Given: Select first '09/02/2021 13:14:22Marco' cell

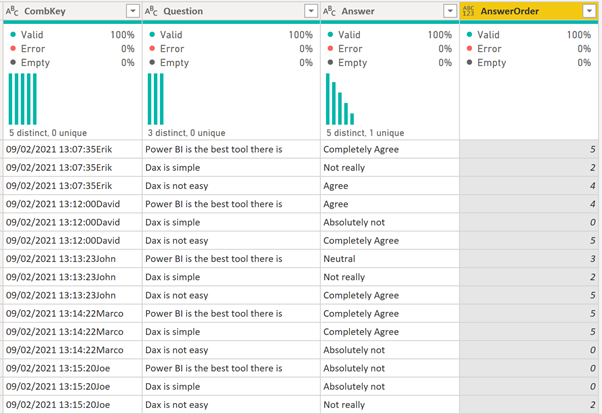Looking at the screenshot, I should (73, 314).
